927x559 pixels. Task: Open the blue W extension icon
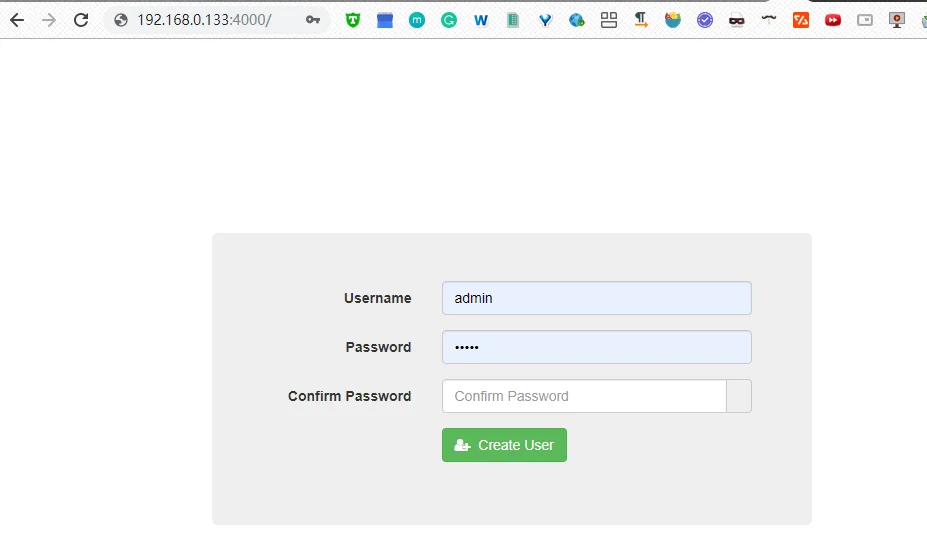481,20
